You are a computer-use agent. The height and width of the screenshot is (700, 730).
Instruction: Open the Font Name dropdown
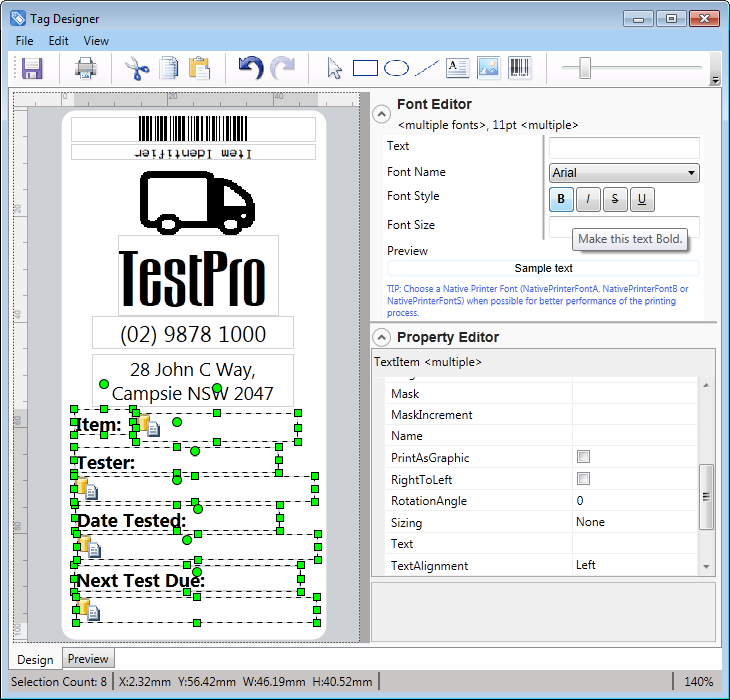[624, 173]
